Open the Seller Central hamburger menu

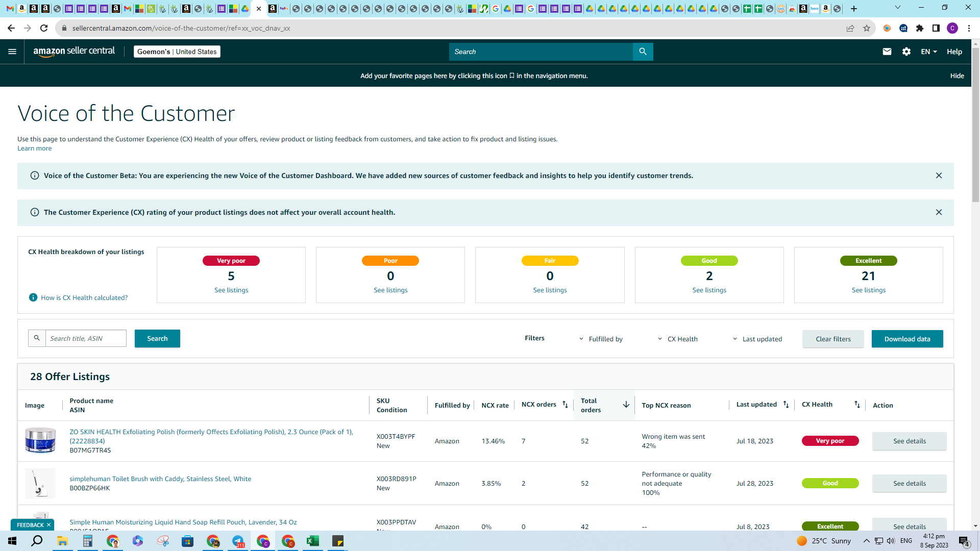pos(12,52)
